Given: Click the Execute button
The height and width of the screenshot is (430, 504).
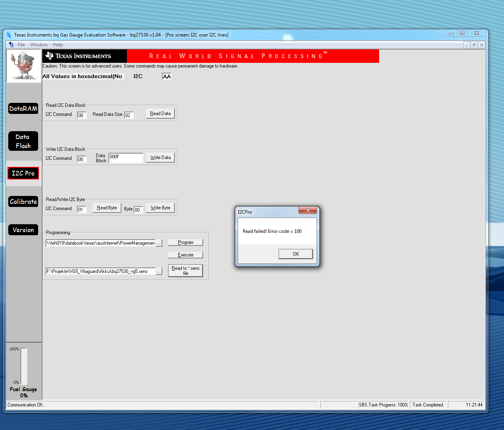Looking at the screenshot, I should coord(185,255).
